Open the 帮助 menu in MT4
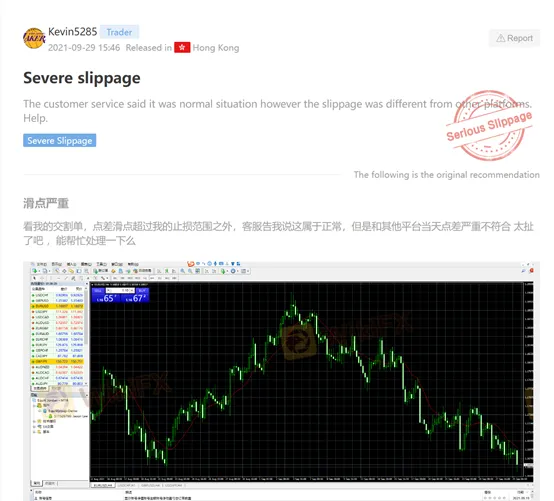 133,264
